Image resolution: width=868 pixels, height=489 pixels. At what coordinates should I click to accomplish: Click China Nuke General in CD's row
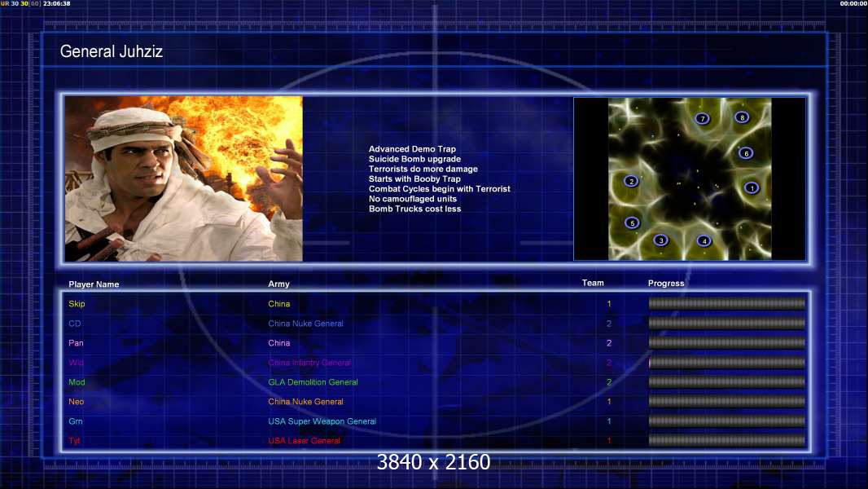click(305, 324)
